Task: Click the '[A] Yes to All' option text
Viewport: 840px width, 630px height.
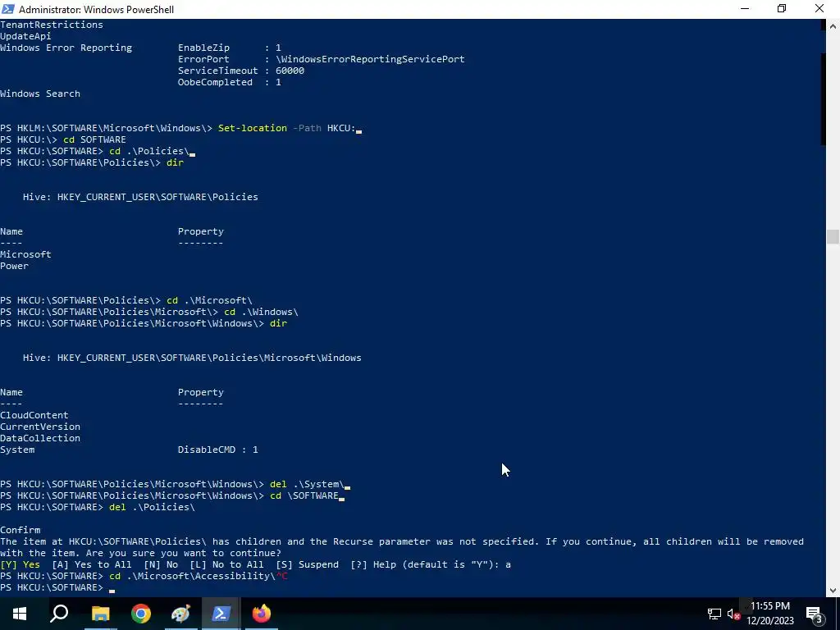Action: pos(92,564)
